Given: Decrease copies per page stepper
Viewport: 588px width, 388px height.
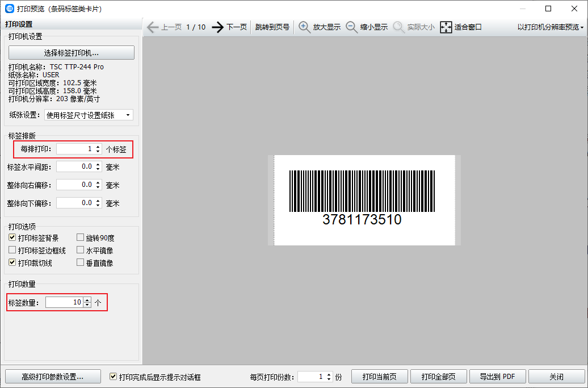Looking at the screenshot, I should pos(329,379).
